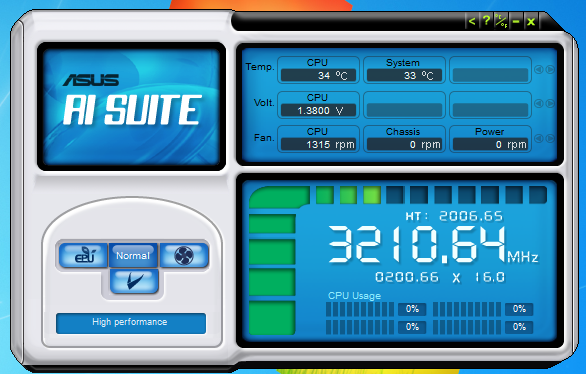Click the High performance status bar
The image size is (586, 374).
131,323
